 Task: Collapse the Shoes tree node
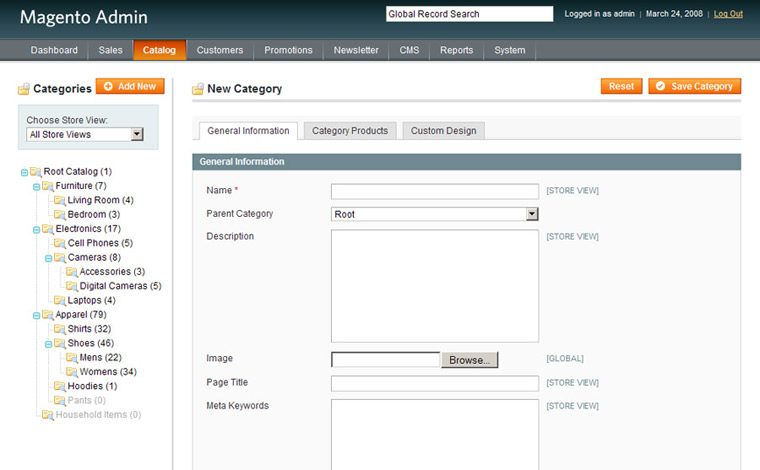(48, 344)
